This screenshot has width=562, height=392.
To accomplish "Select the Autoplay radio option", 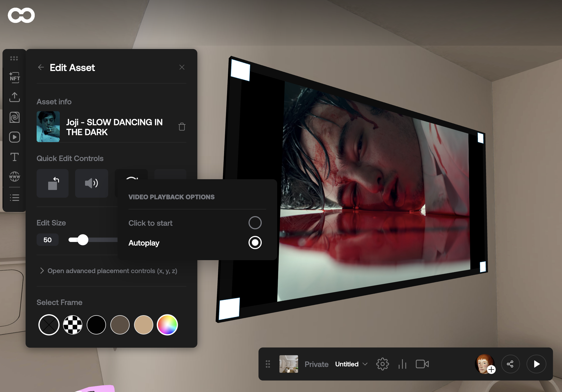I will click(255, 243).
